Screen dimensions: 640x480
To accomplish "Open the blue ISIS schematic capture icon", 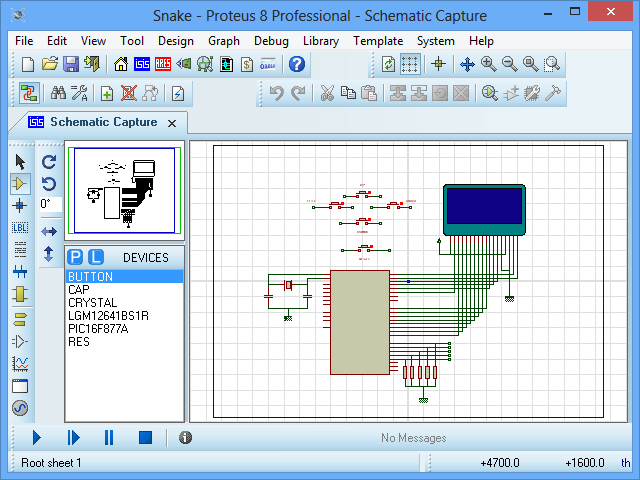I will pyautogui.click(x=142, y=64).
